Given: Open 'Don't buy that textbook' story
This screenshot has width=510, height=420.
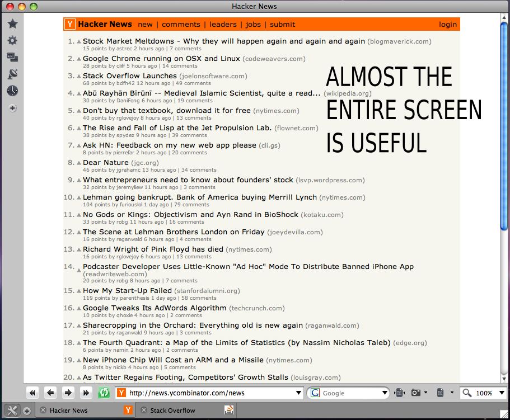Looking at the screenshot, I should [x=167, y=110].
